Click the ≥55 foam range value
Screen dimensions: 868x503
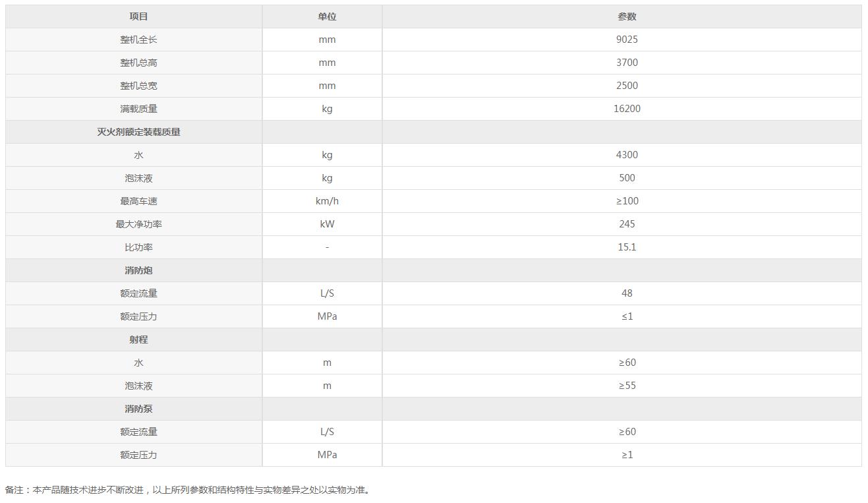pyautogui.click(x=627, y=386)
